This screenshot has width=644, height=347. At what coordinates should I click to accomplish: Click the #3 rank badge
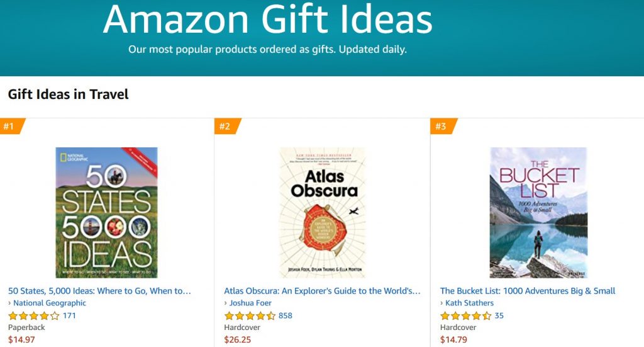point(441,127)
